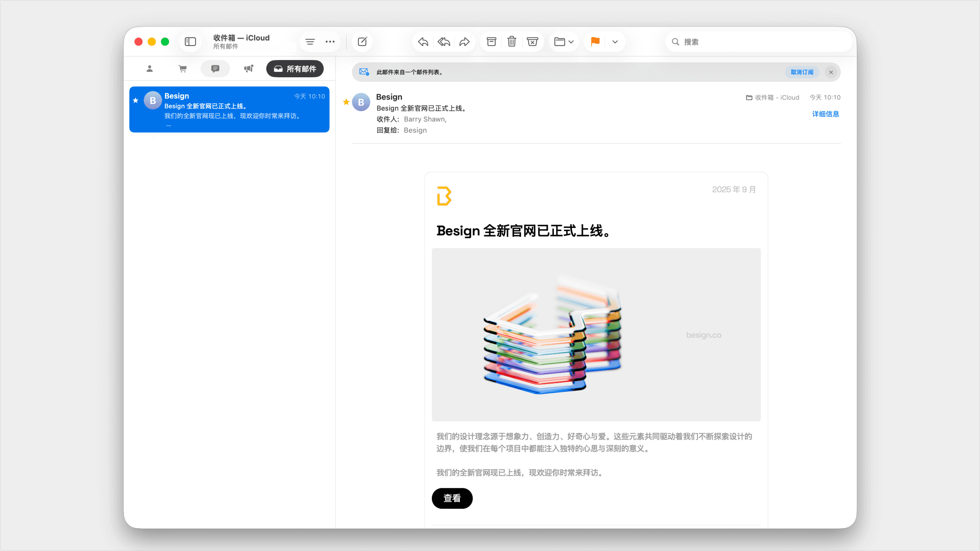Toggle the sidebar visibility
The height and width of the screenshot is (551, 980).
click(x=190, y=42)
